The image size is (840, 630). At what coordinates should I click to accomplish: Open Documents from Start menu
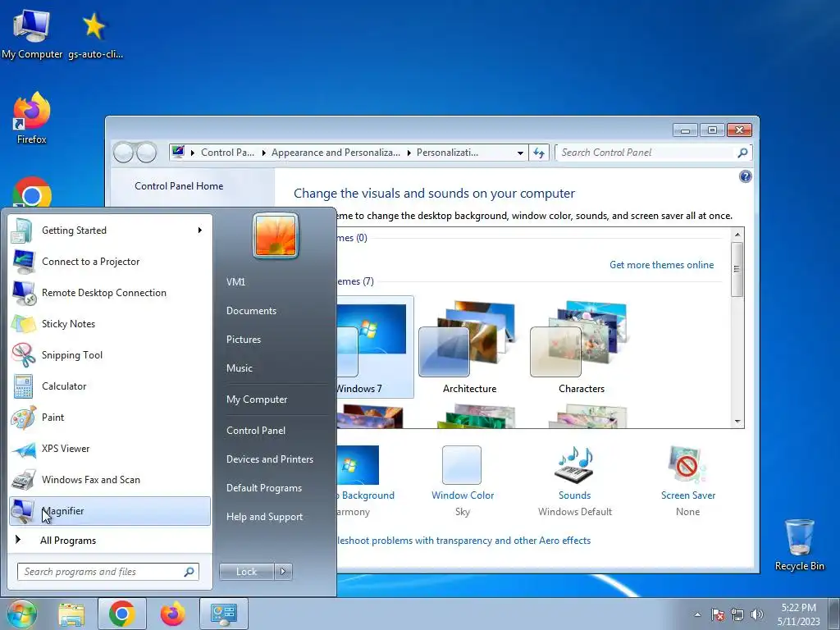click(251, 311)
